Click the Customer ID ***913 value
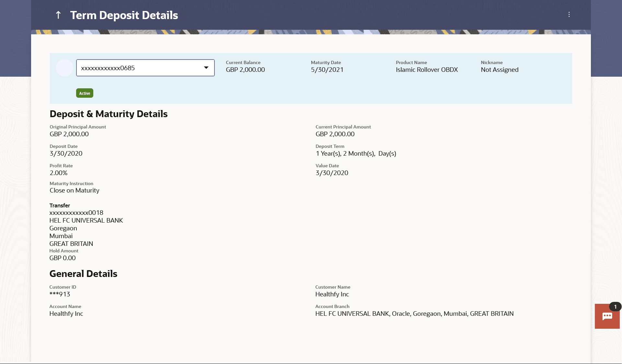 [x=60, y=294]
